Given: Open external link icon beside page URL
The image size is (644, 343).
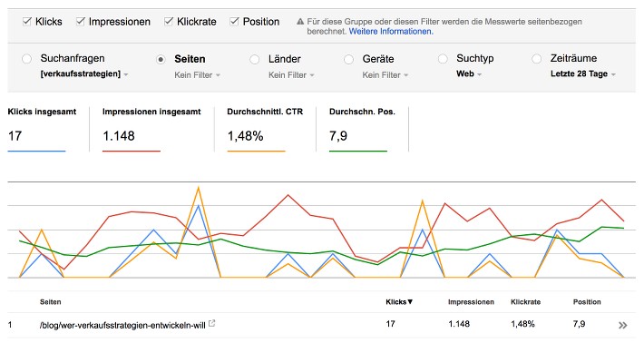Looking at the screenshot, I should [212, 323].
